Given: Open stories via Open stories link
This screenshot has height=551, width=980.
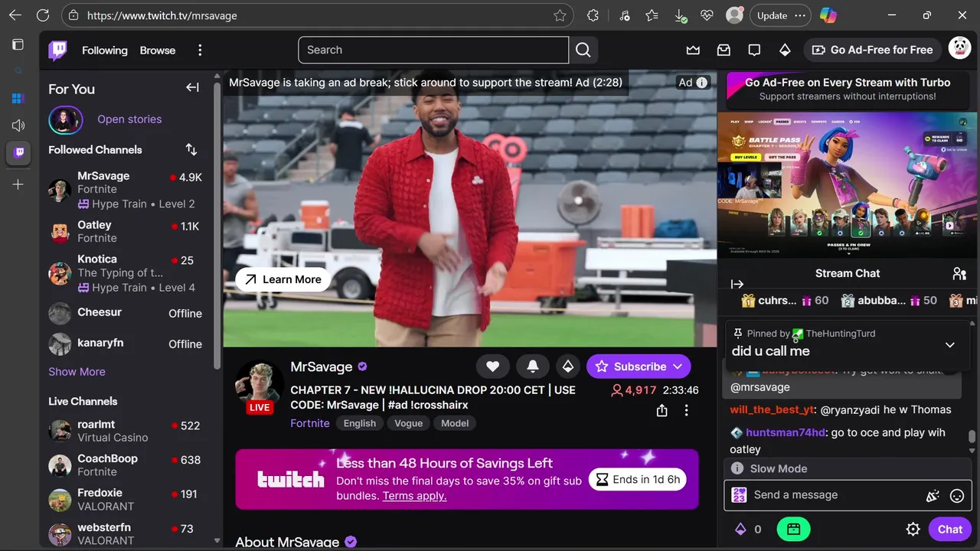Looking at the screenshot, I should click(129, 119).
